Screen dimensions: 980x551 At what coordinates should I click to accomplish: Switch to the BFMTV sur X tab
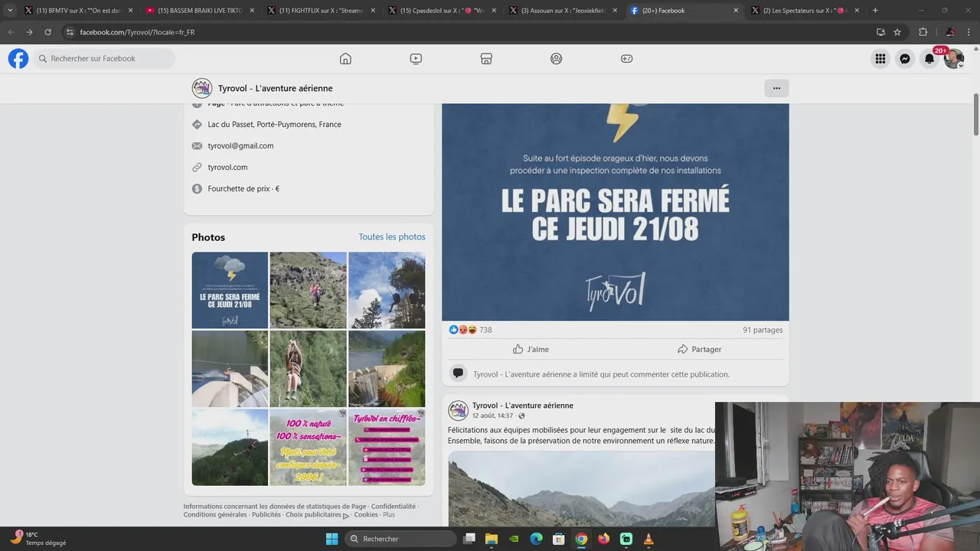click(x=79, y=11)
